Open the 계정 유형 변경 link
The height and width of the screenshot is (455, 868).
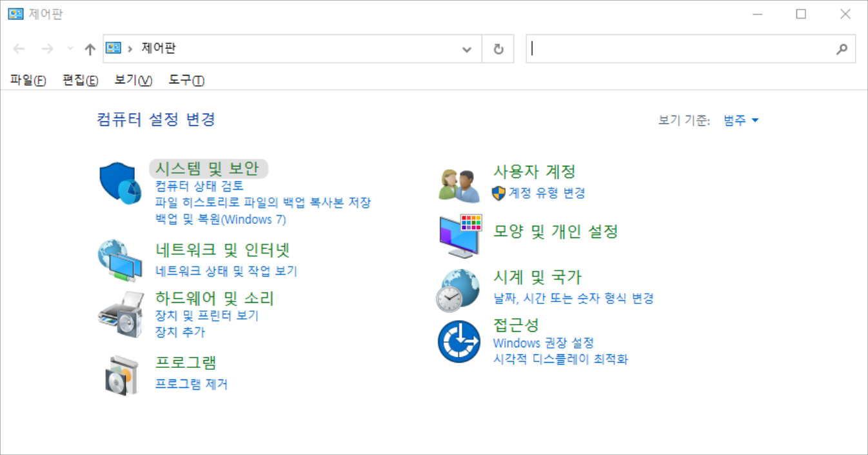tap(547, 193)
